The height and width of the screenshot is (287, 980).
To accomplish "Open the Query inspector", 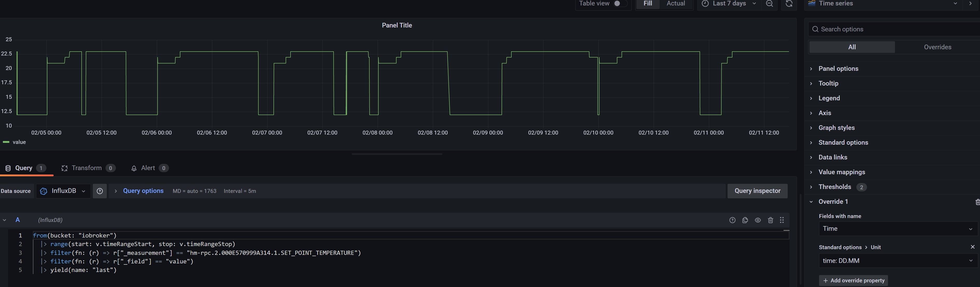I will 757,191.
